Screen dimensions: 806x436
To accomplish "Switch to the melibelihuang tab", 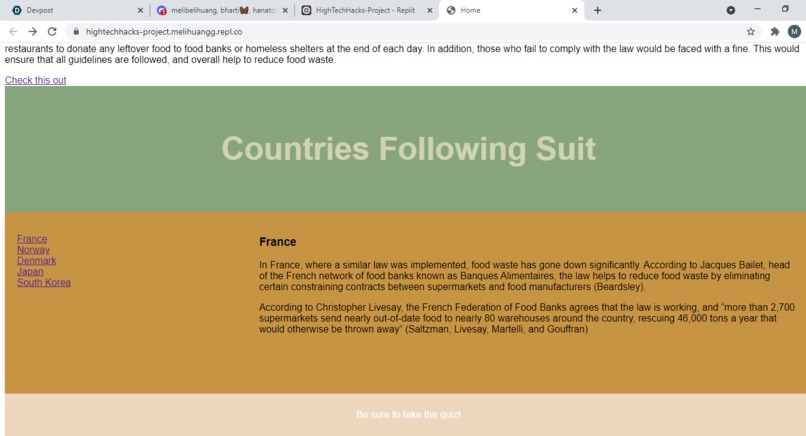I will point(221,10).
